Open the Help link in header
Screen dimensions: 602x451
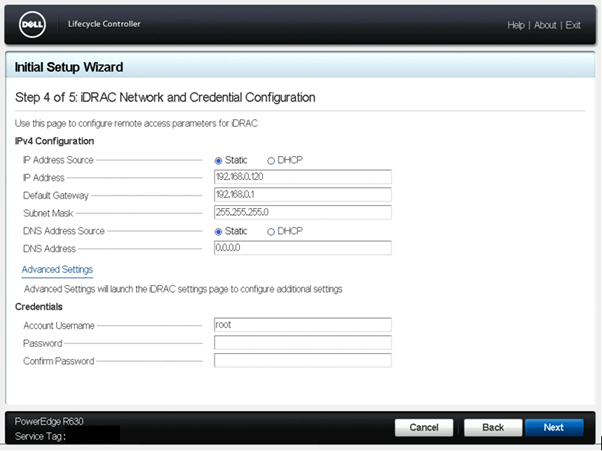[x=516, y=25]
